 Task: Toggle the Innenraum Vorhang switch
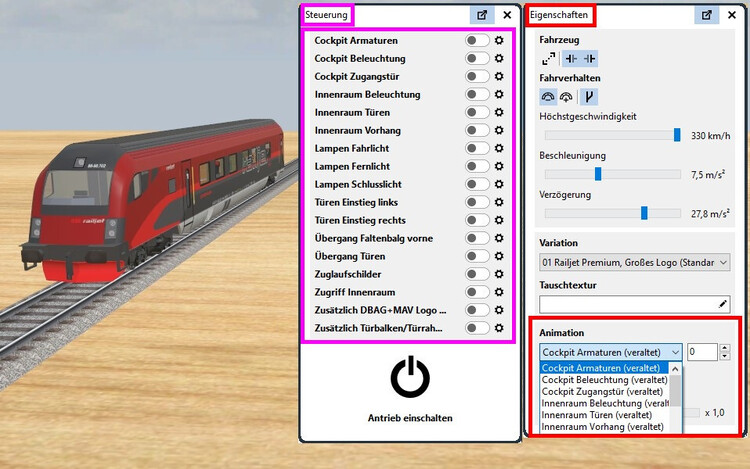click(x=477, y=130)
